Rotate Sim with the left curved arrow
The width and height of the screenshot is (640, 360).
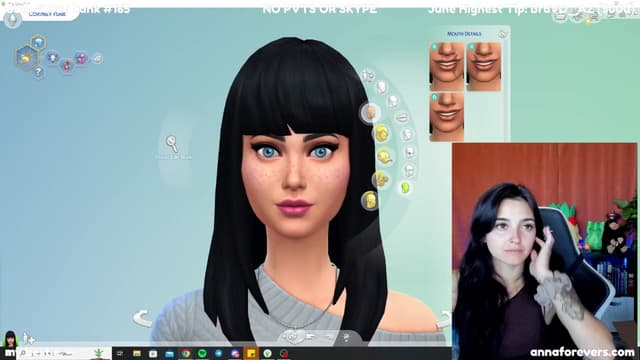[x=142, y=319]
